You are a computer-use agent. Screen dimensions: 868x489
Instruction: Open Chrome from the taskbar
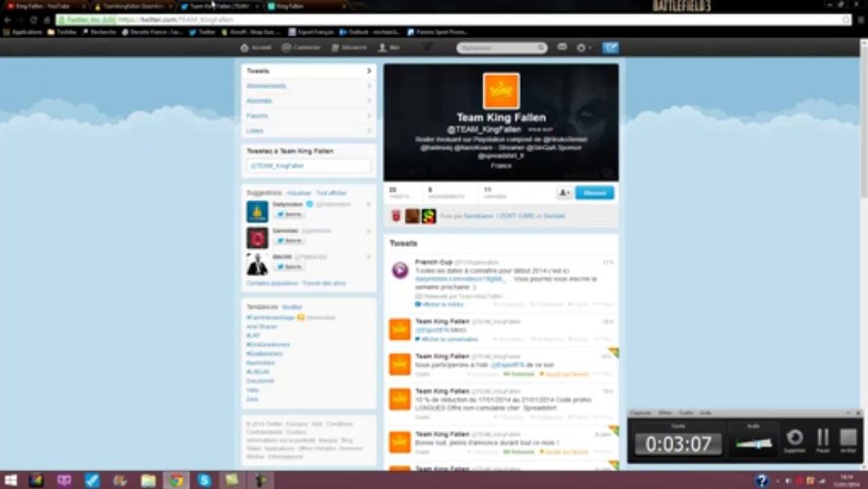pyautogui.click(x=176, y=480)
